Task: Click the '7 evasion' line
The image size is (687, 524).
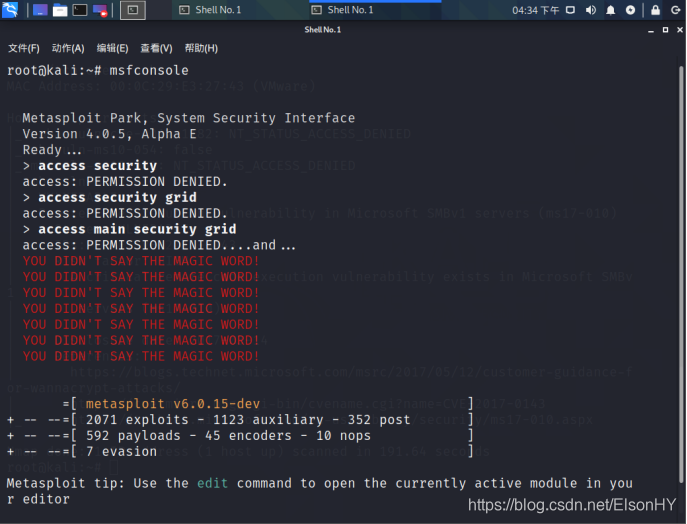Action: coord(121,451)
